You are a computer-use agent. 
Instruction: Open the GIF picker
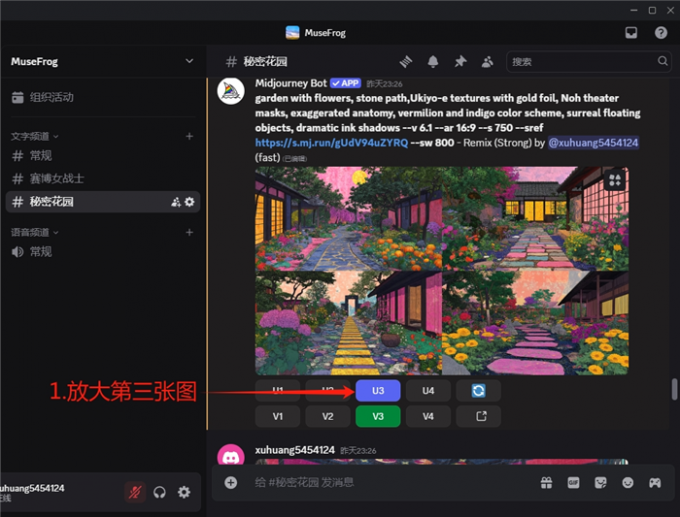573,482
